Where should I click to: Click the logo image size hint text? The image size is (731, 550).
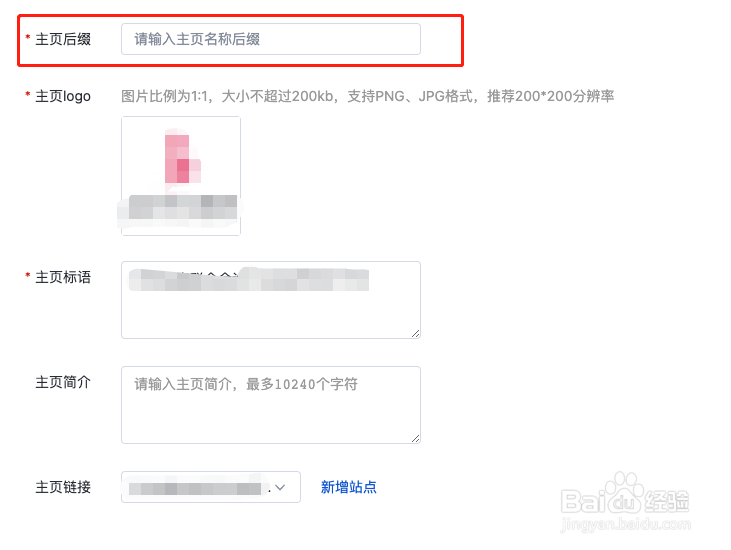(367, 96)
